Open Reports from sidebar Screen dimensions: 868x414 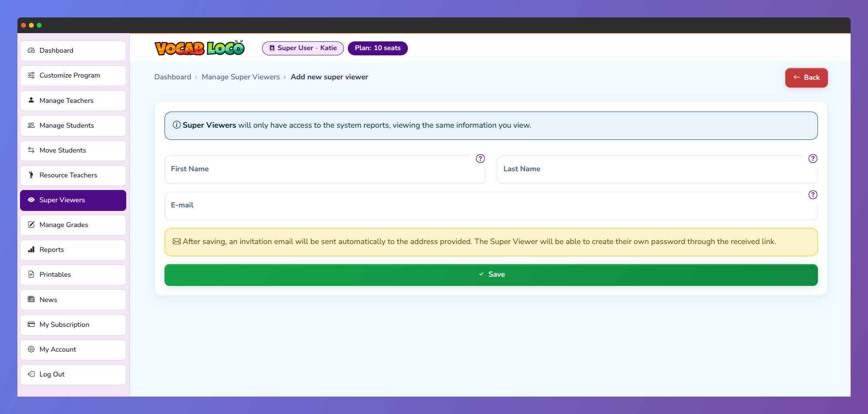(73, 250)
